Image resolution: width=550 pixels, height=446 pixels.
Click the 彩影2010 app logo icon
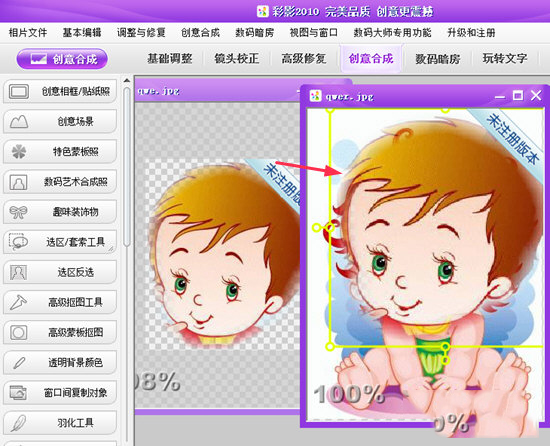click(262, 11)
